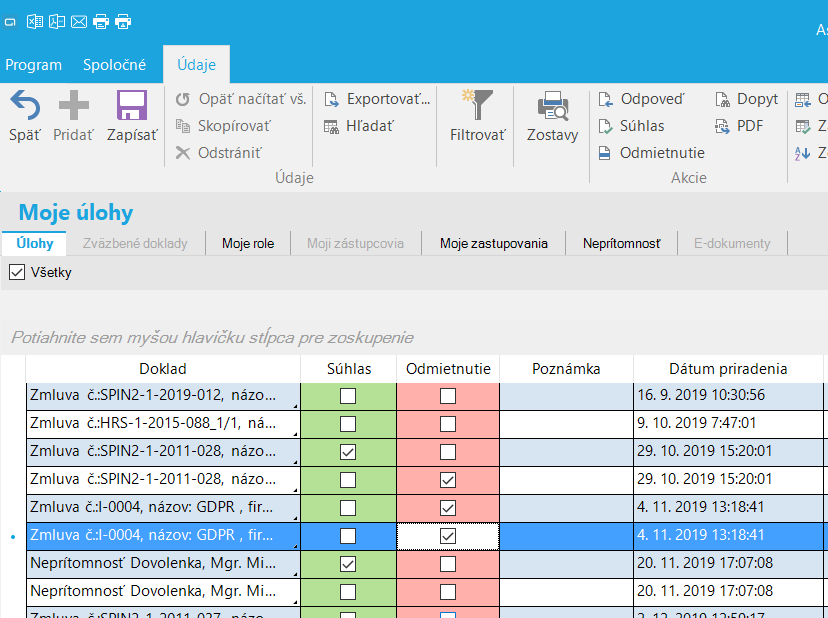The height and width of the screenshot is (618, 828).
Task: Switch to the Moje role tab
Action: pyautogui.click(x=248, y=244)
